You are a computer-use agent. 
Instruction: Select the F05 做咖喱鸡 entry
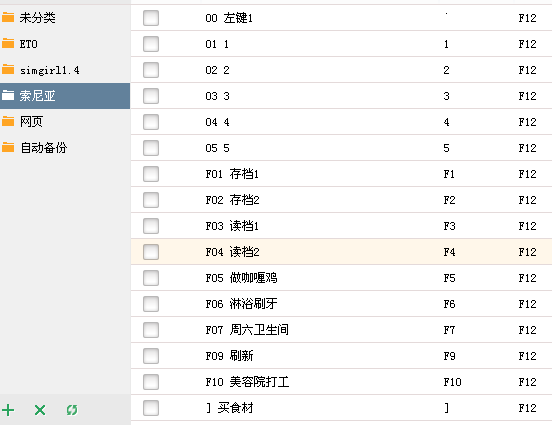coord(241,278)
